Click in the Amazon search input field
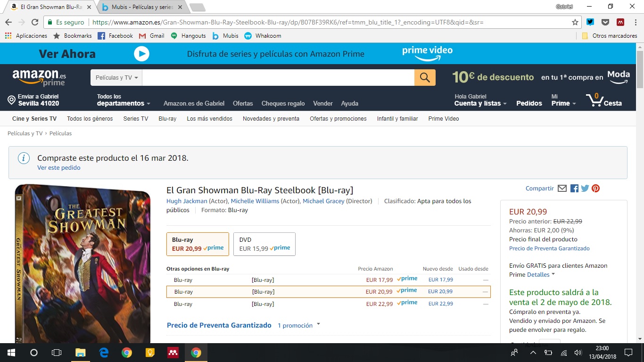The height and width of the screenshot is (362, 644). coord(278,78)
